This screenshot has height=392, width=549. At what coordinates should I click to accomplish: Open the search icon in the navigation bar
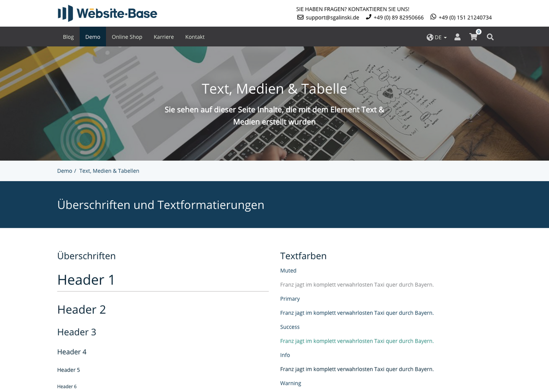490,37
